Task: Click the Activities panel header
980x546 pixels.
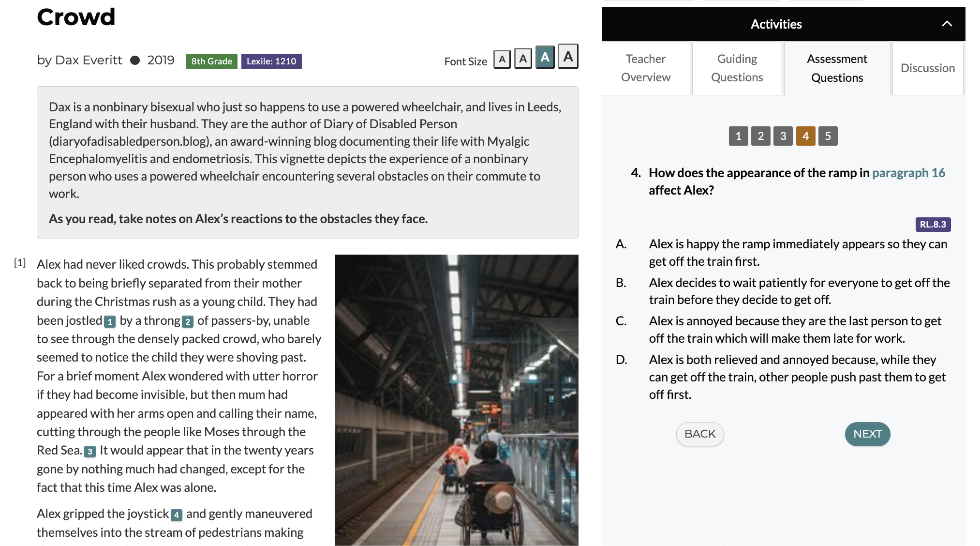Action: (783, 24)
